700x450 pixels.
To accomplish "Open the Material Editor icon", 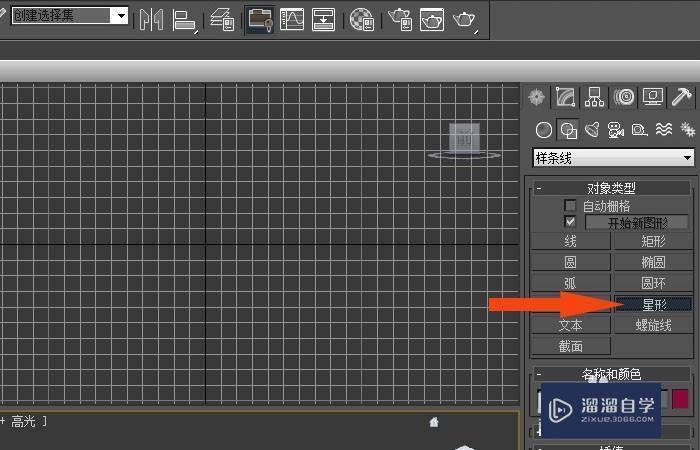I will (361, 20).
